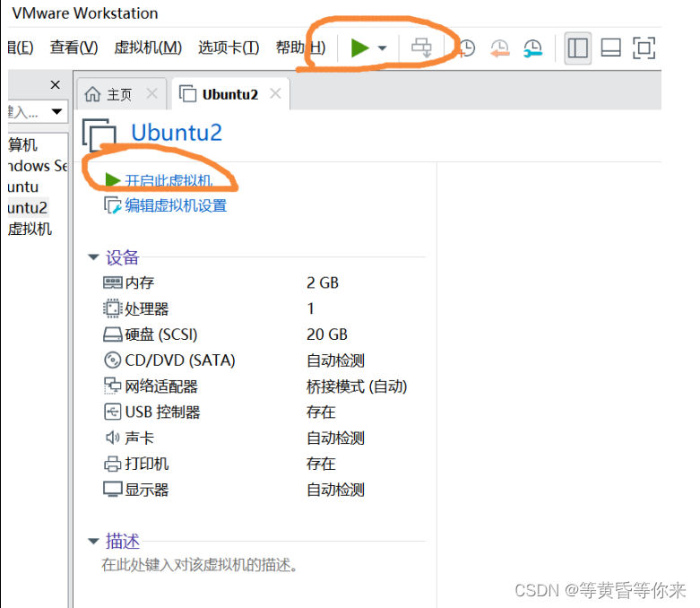Click the 打印机 printer icon
This screenshot has width=700, height=608.
pyautogui.click(x=113, y=464)
